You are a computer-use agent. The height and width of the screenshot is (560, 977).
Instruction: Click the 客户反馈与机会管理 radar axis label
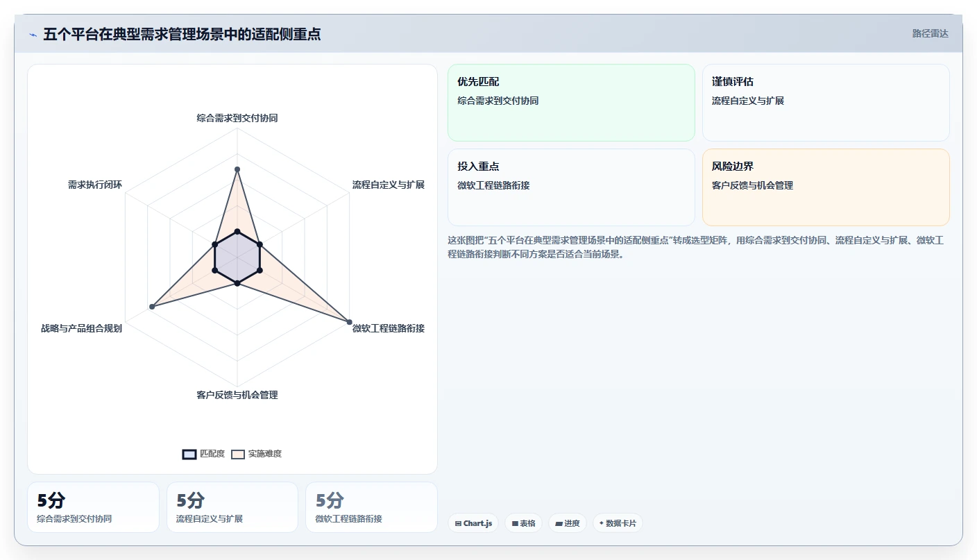pos(237,395)
